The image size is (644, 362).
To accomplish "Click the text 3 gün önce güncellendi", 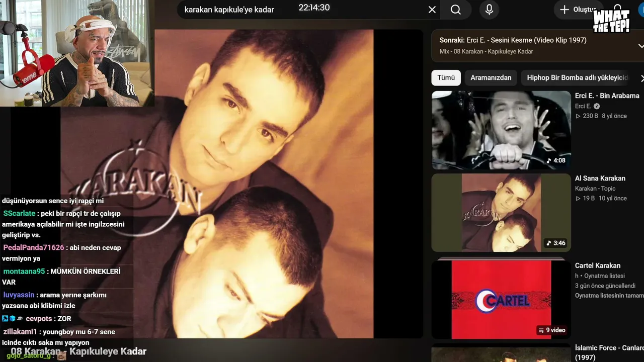I will [605, 286].
